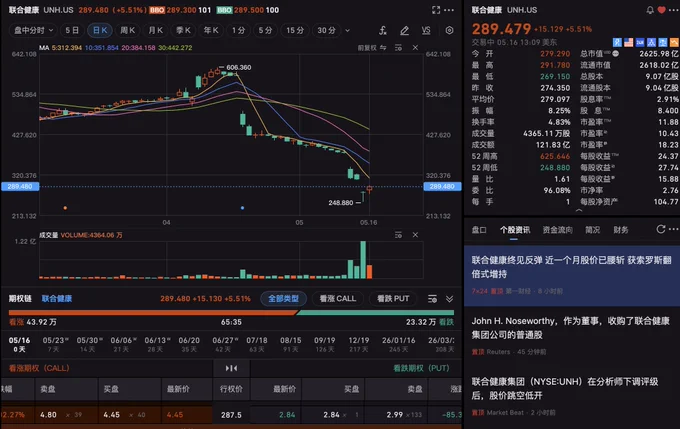Viewport: 680px width, 429px height.
Task: Click the blue 联合健康 option chain link
Action: [x=57, y=298]
